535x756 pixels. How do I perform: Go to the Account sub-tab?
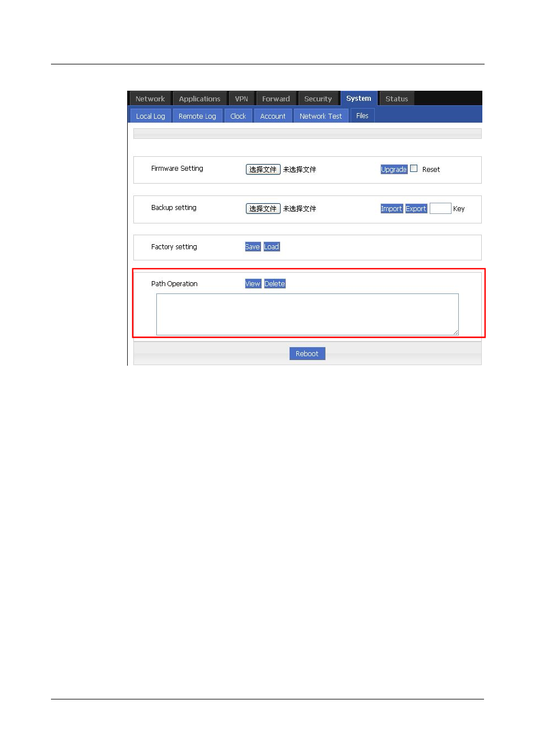coord(273,116)
